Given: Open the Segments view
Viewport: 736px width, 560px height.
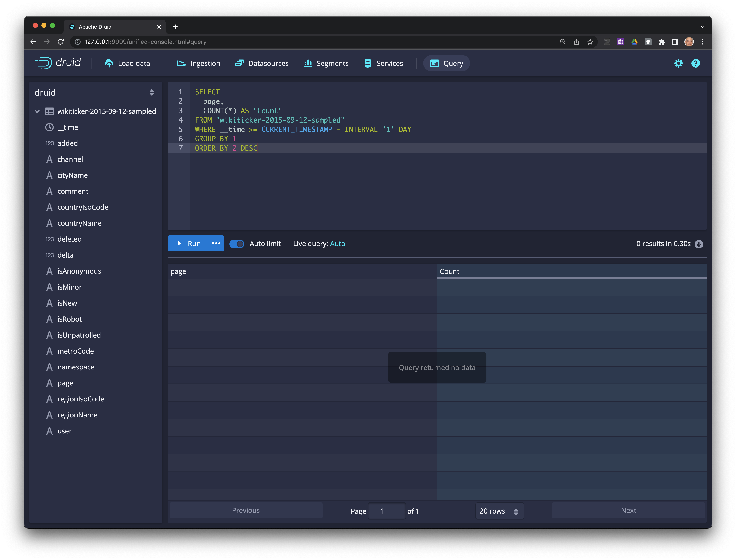Looking at the screenshot, I should click(x=326, y=63).
